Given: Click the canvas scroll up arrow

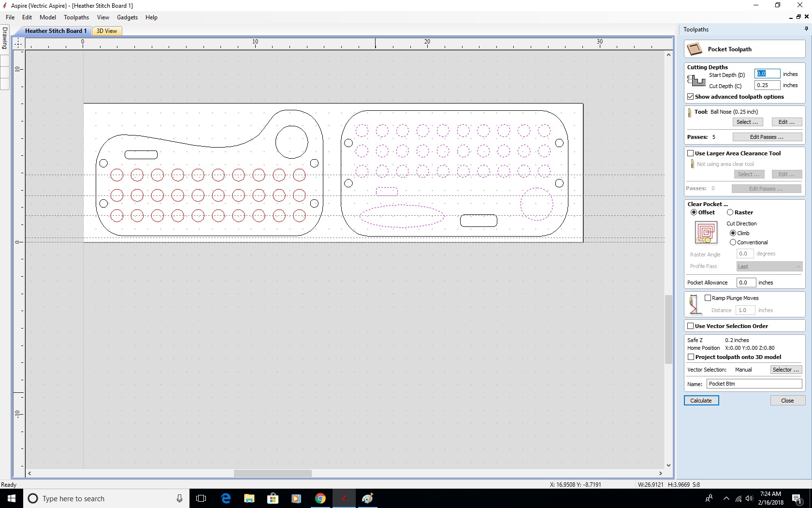Looking at the screenshot, I should (x=668, y=55).
